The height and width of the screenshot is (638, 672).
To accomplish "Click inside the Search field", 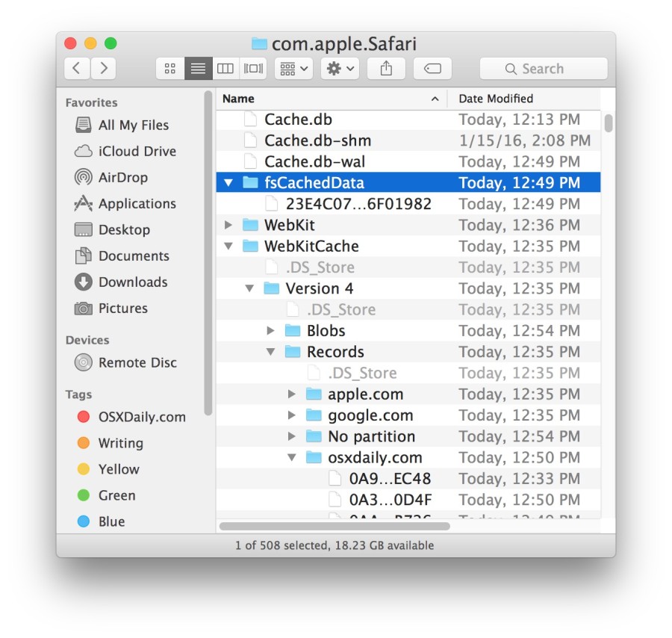I will (x=544, y=68).
